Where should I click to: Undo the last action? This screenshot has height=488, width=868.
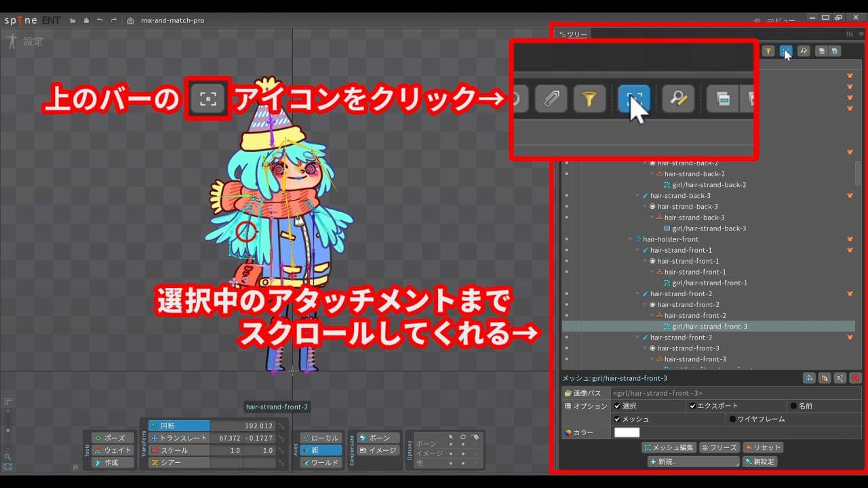pyautogui.click(x=100, y=20)
